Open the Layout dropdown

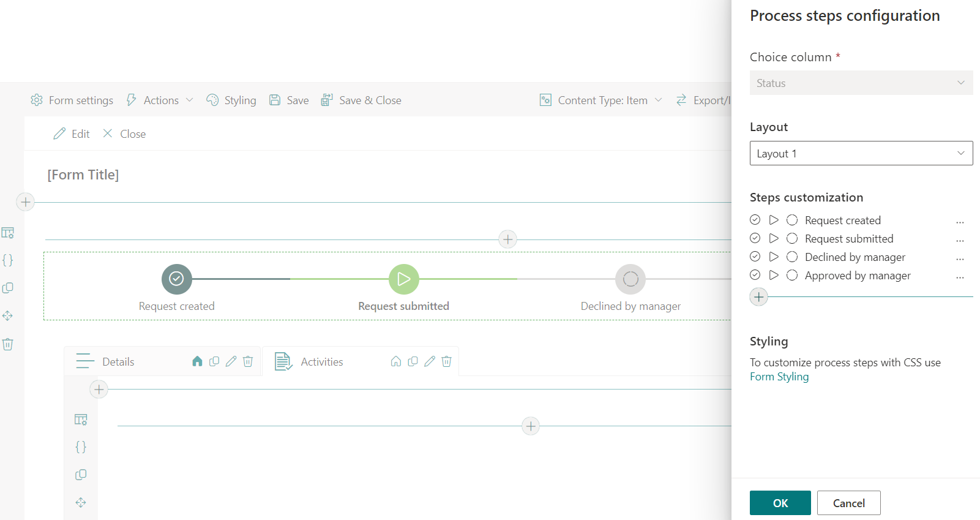pos(861,153)
